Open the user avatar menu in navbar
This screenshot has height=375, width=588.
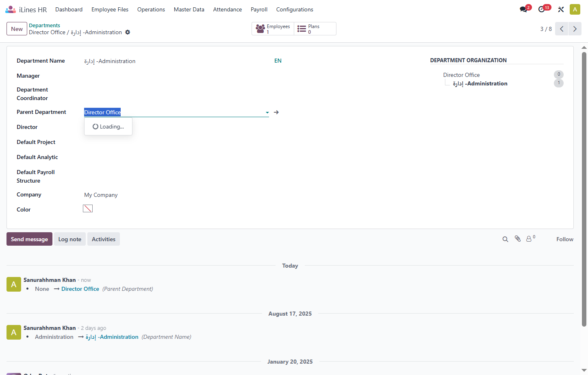(575, 9)
